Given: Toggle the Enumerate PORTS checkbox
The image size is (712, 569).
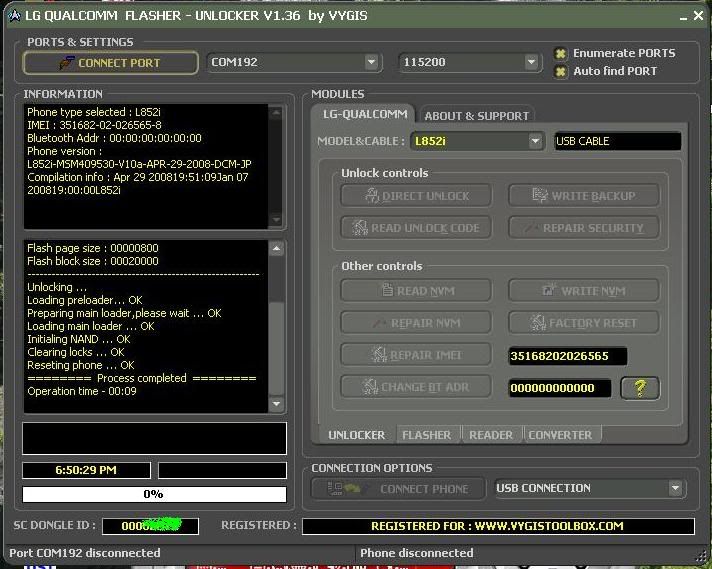Looking at the screenshot, I should pyautogui.click(x=560, y=54).
